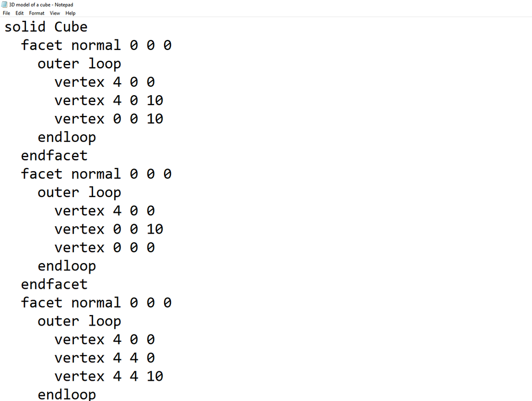This screenshot has height=401, width=532.
Task: Click the first 'facet normal 0 0 0' line
Action: (96, 45)
